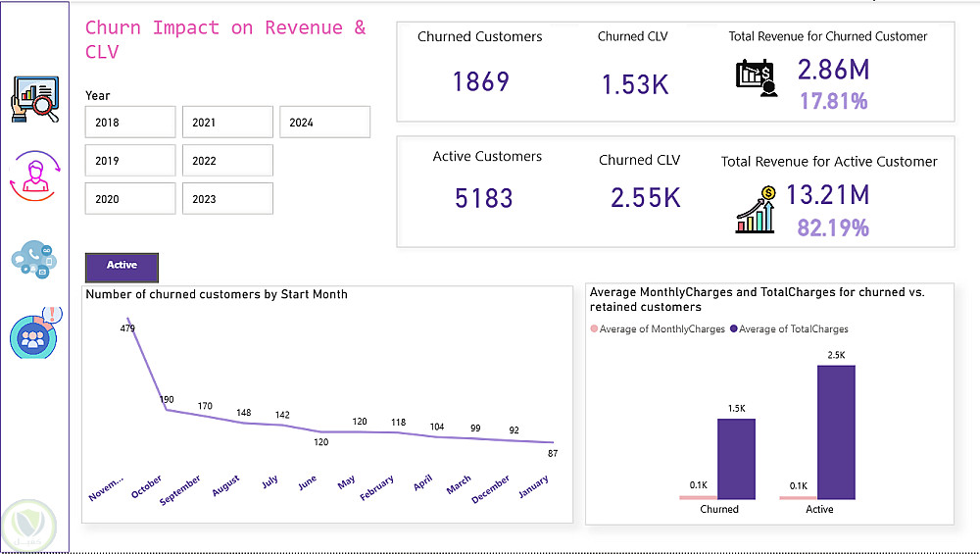The height and width of the screenshot is (554, 980).
Task: Open the dashboard overview page icon in sidebar
Action: pyautogui.click(x=35, y=99)
